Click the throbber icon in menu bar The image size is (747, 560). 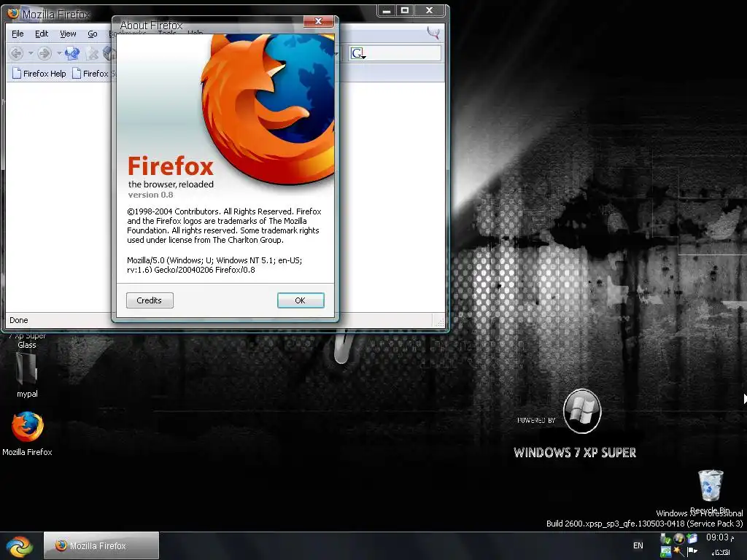click(x=433, y=33)
